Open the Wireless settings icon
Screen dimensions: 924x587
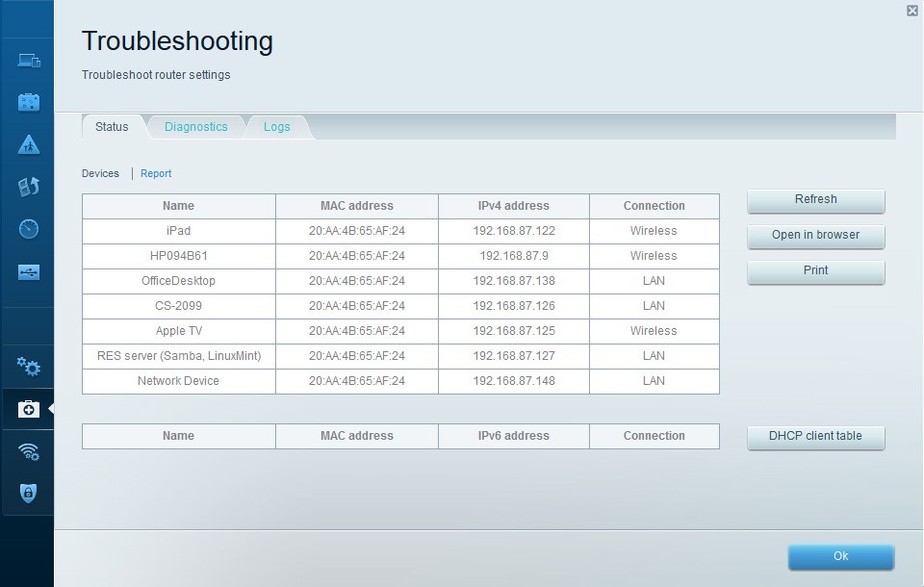28,451
